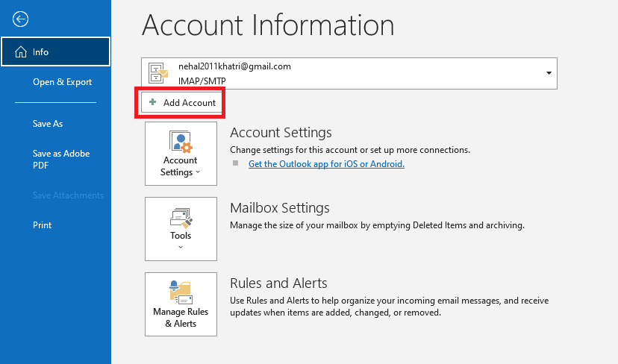Select Save as Adobe PDF option
The width and height of the screenshot is (618, 364).
[61, 159]
